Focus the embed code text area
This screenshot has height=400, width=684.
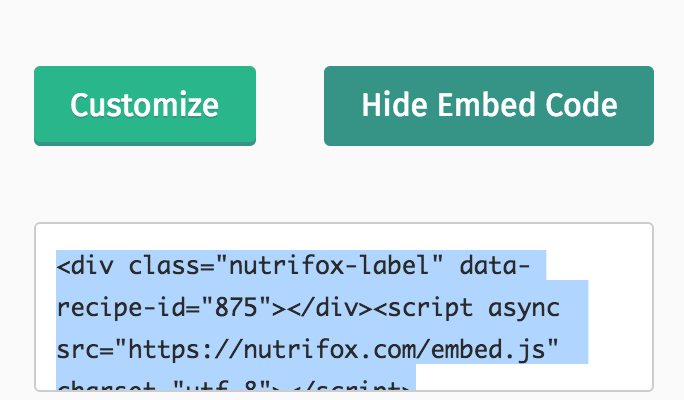tap(344, 307)
